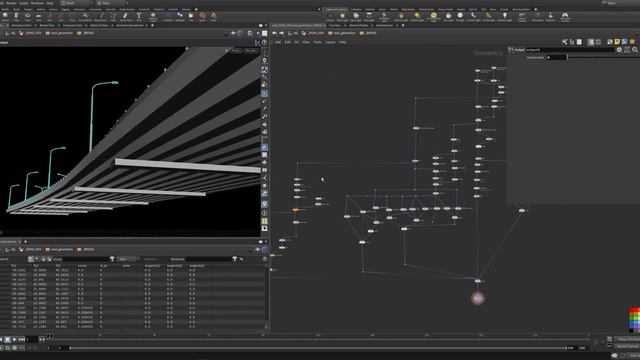Add a Volume Light from the shelf
This screenshot has width=640, height=360.
pyautogui.click(x=401, y=17)
